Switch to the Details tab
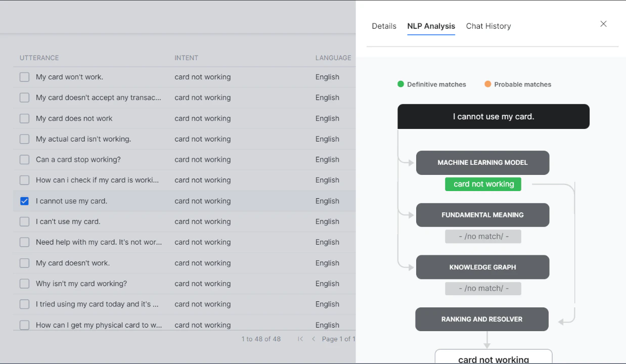 click(x=384, y=26)
